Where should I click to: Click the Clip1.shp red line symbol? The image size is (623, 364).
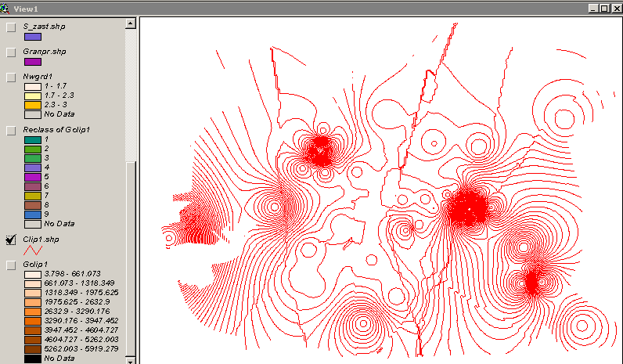click(33, 250)
